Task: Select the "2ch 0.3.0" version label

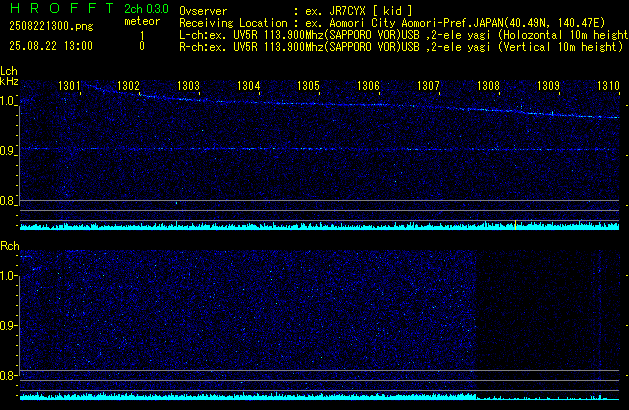Action: (146, 8)
